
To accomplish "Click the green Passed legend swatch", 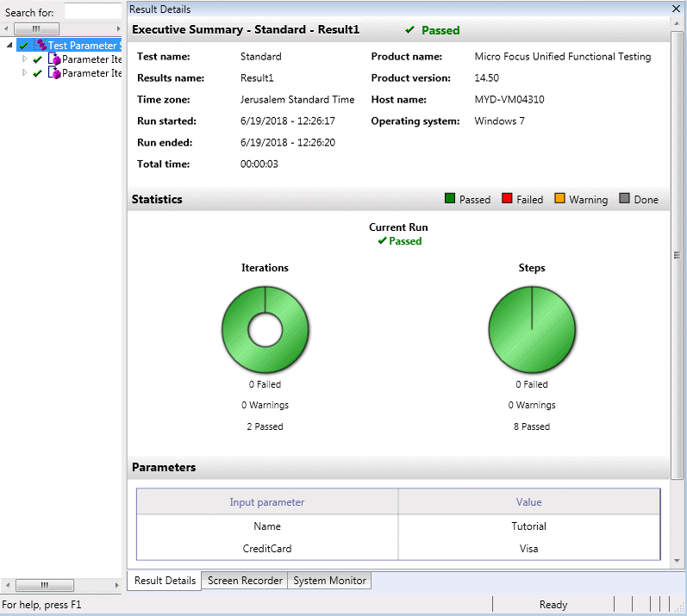I will (450, 199).
